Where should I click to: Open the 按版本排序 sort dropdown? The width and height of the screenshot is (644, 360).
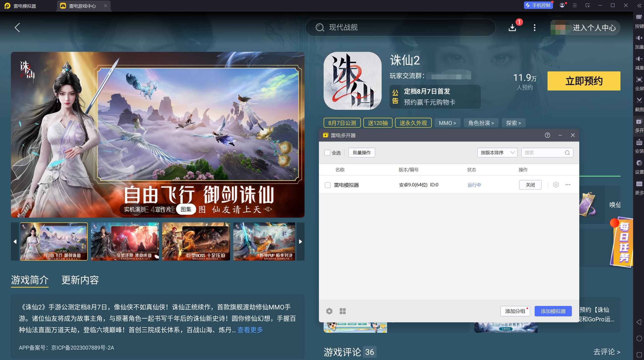[497, 153]
